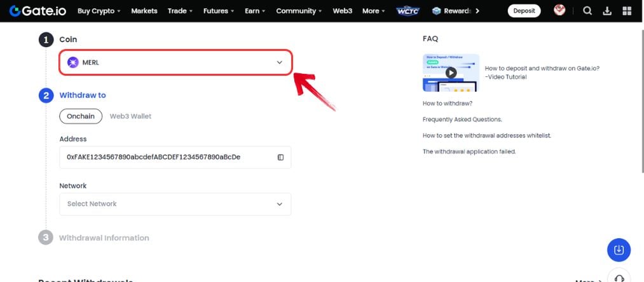Open the How to withdraw? FAQ
The image size is (644, 282).
point(448,103)
